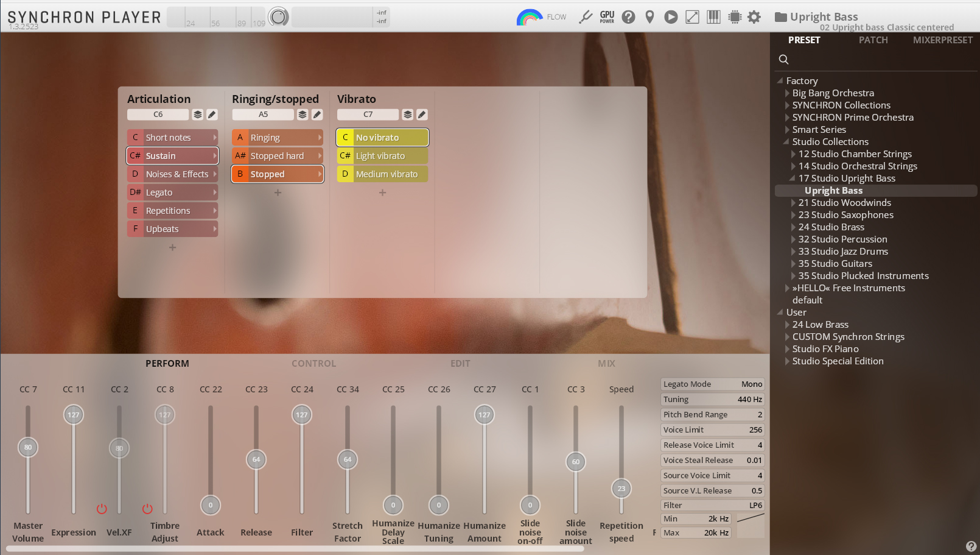This screenshot has height=555, width=980.
Task: Select Sustain articulation
Action: click(173, 156)
